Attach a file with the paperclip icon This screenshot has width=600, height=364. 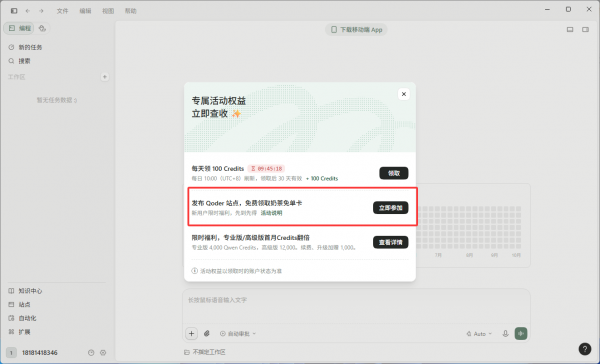point(207,333)
